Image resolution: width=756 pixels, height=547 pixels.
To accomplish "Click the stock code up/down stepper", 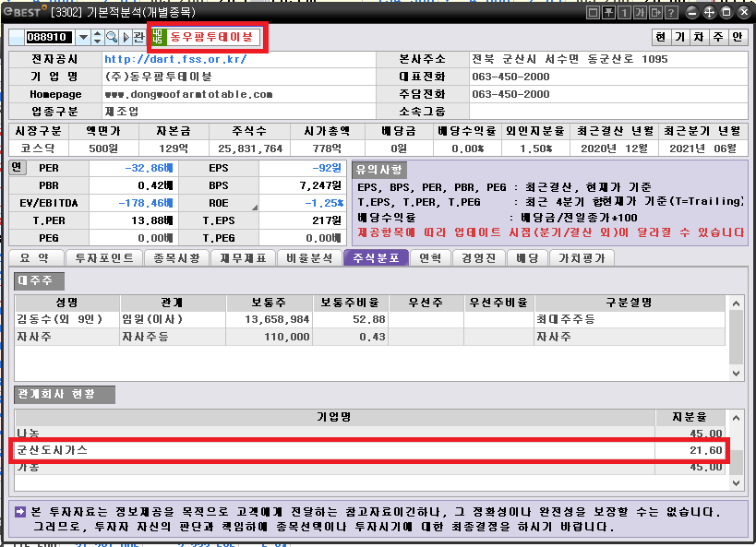I will point(98,37).
